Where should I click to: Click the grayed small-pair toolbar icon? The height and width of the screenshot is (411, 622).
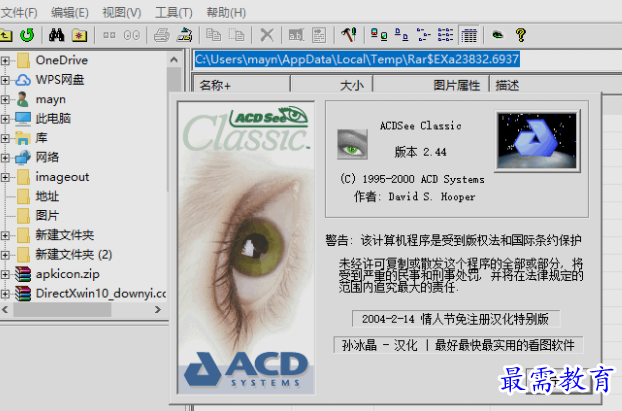[109, 35]
